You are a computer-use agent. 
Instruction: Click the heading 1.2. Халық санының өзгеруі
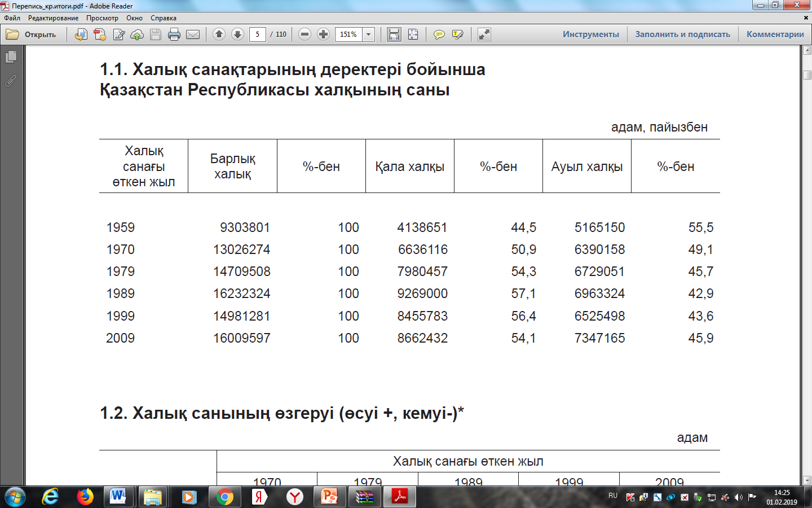282,413
